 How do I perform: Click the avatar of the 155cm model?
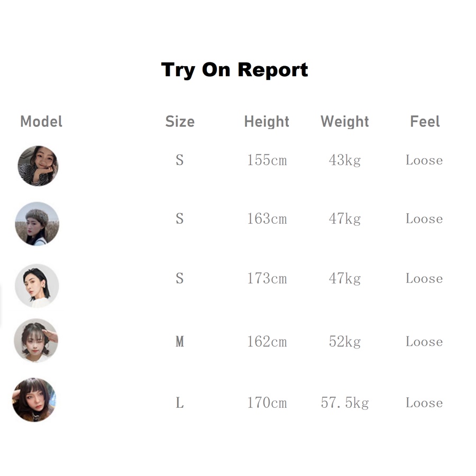[38, 166]
